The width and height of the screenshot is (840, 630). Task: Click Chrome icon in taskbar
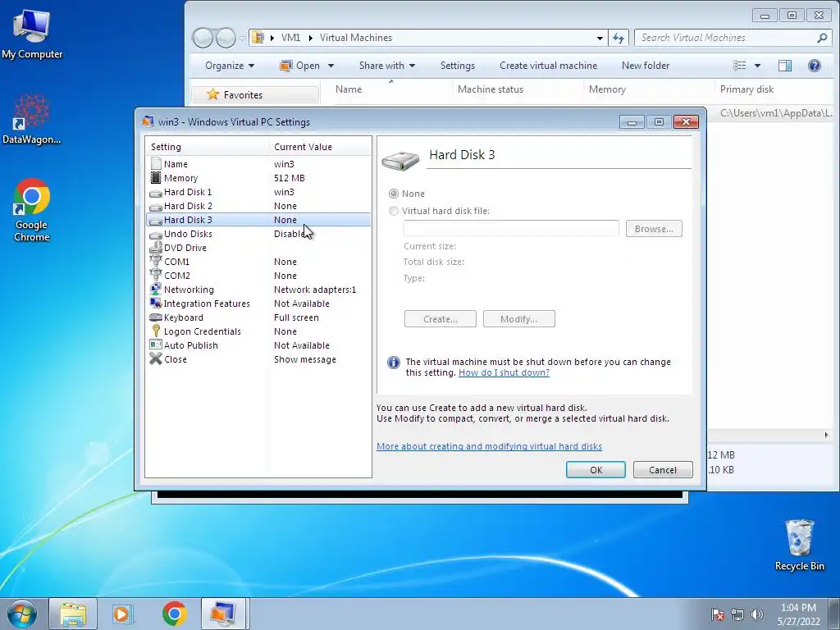point(175,614)
